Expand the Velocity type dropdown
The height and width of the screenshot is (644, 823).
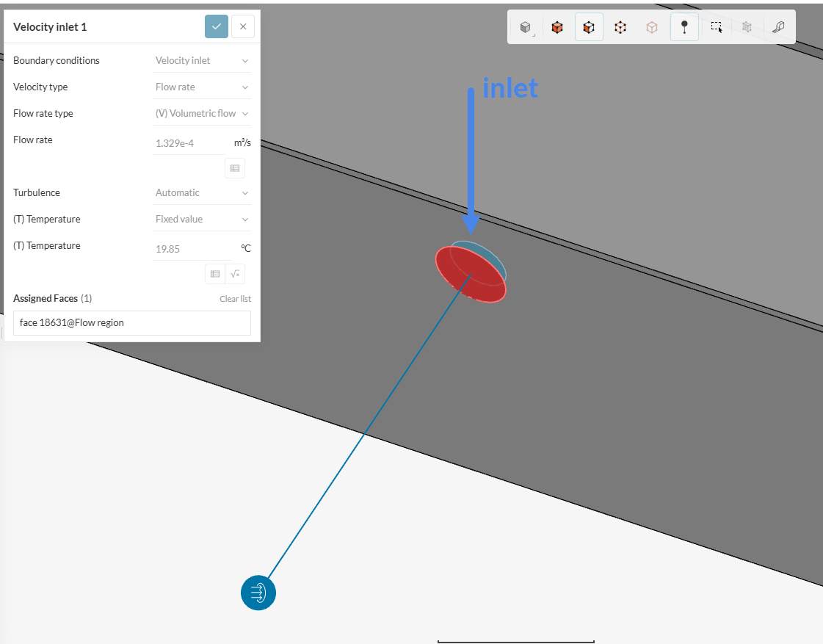click(202, 87)
